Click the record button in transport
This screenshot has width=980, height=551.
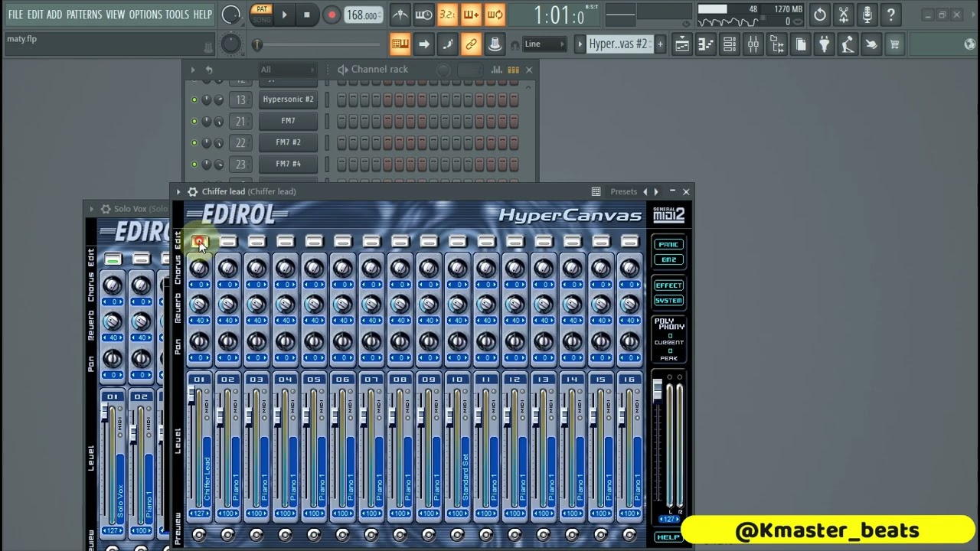coord(332,15)
